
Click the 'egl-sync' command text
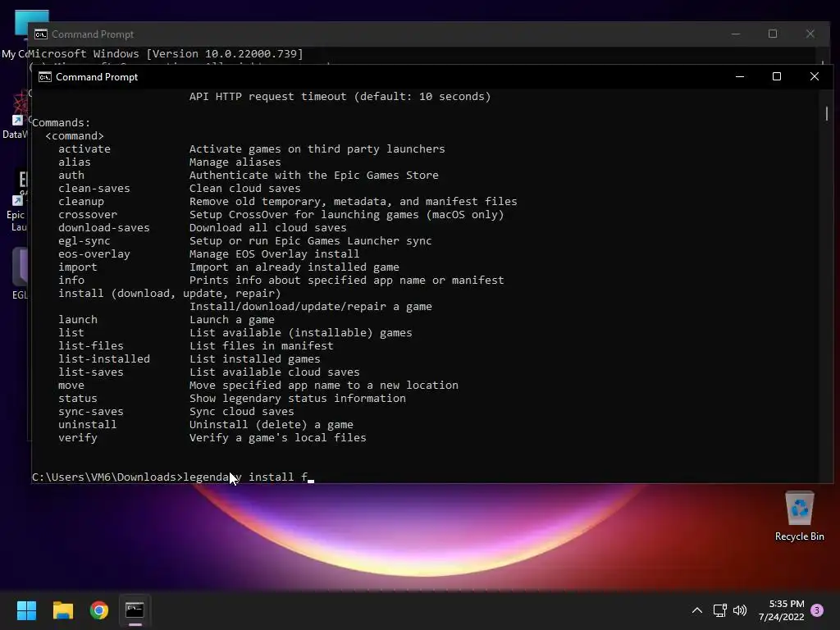[84, 240]
